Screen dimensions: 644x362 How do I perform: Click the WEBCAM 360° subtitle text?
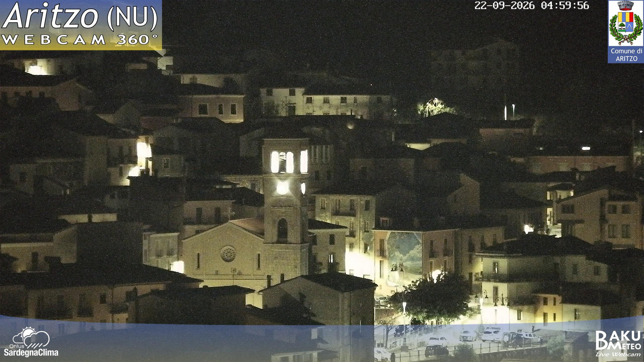coord(79,40)
